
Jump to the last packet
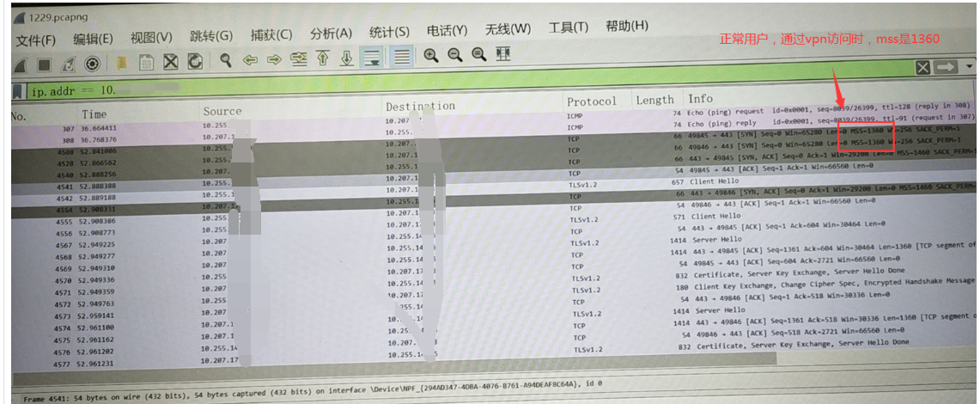point(347,58)
